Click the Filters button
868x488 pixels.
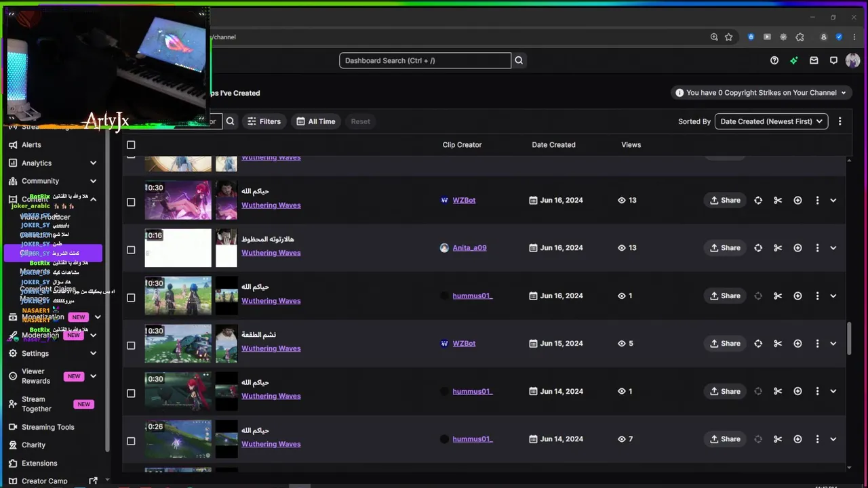[264, 121]
